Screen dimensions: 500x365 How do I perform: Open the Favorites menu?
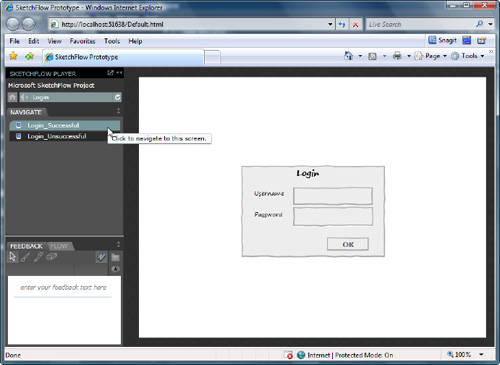coord(82,41)
